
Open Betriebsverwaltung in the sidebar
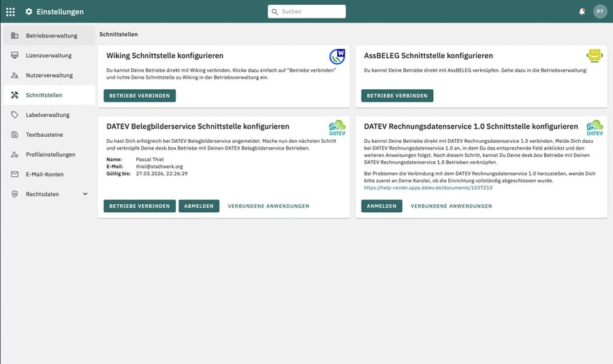click(49, 35)
